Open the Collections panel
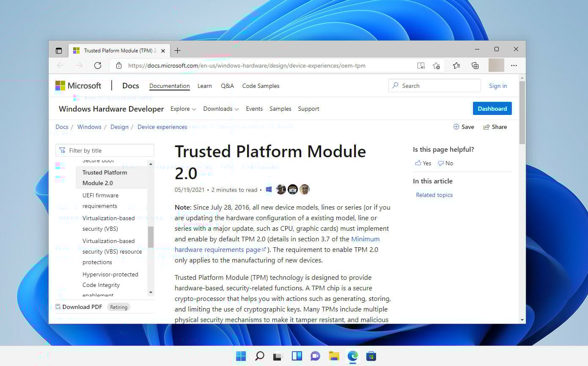588x366 pixels. [x=475, y=66]
